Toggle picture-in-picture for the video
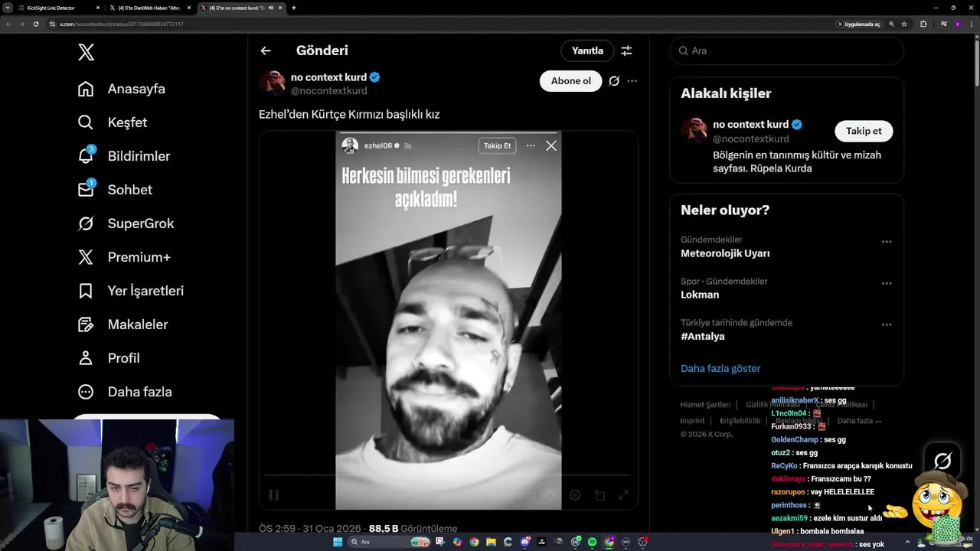The image size is (980, 551). (x=599, y=495)
